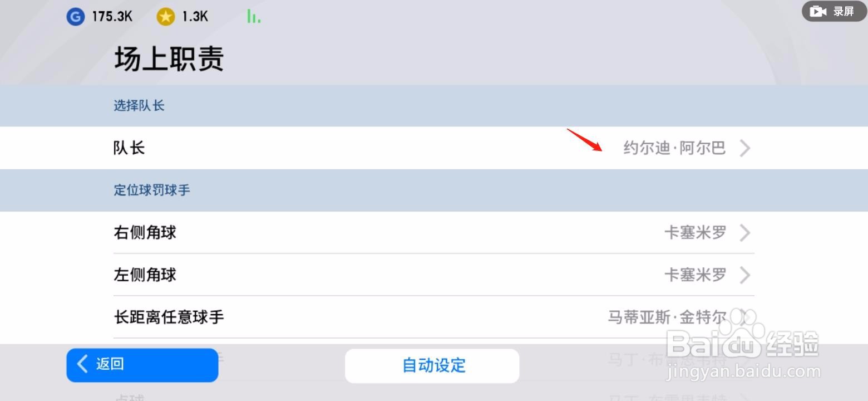Tap the 马蒂亚斯·金特尔 player name
This screenshot has height=401, width=868.
click(x=667, y=317)
